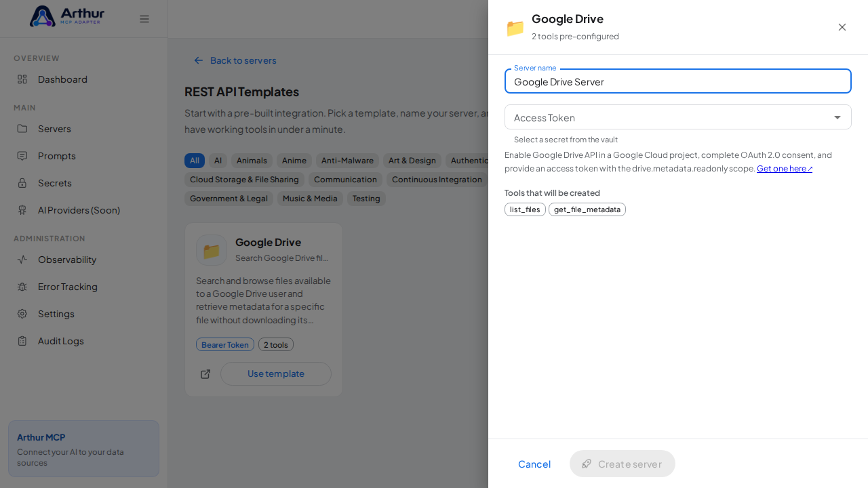868x488 pixels.
Task: Click the list_files tool chip
Action: pos(525,209)
